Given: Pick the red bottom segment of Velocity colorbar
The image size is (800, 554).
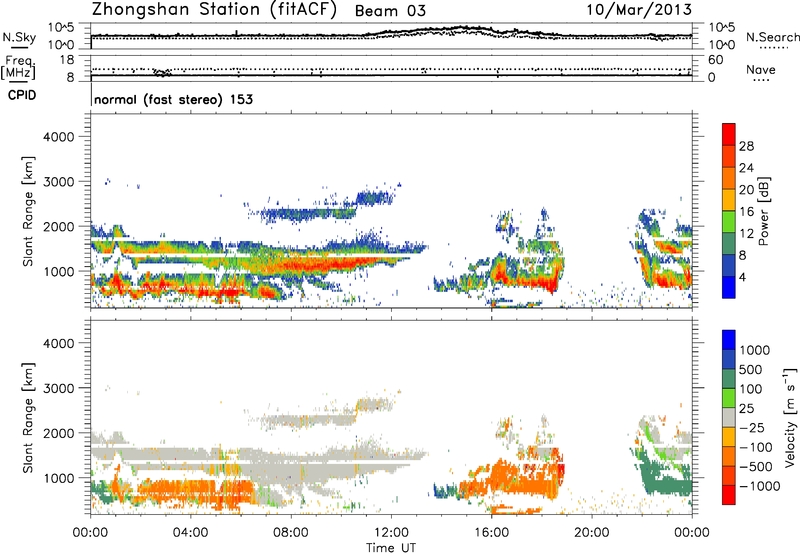Looking at the screenshot, I should click(x=729, y=495).
